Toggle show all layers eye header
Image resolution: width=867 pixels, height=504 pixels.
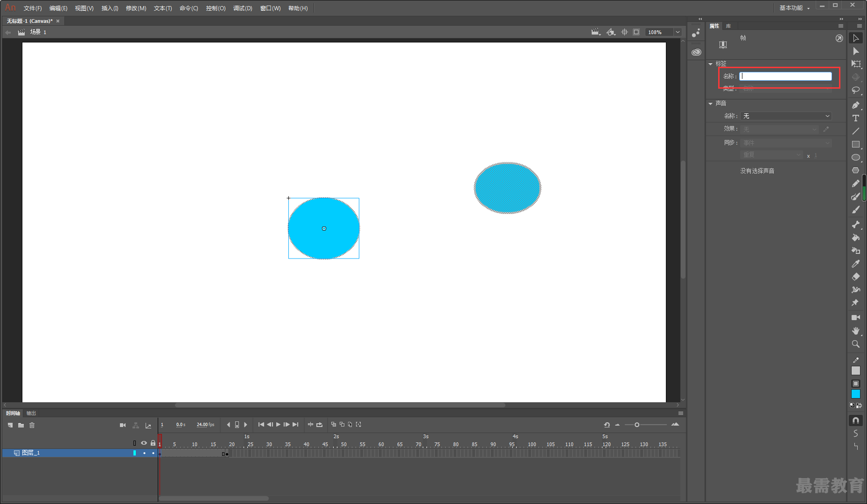coord(144,443)
